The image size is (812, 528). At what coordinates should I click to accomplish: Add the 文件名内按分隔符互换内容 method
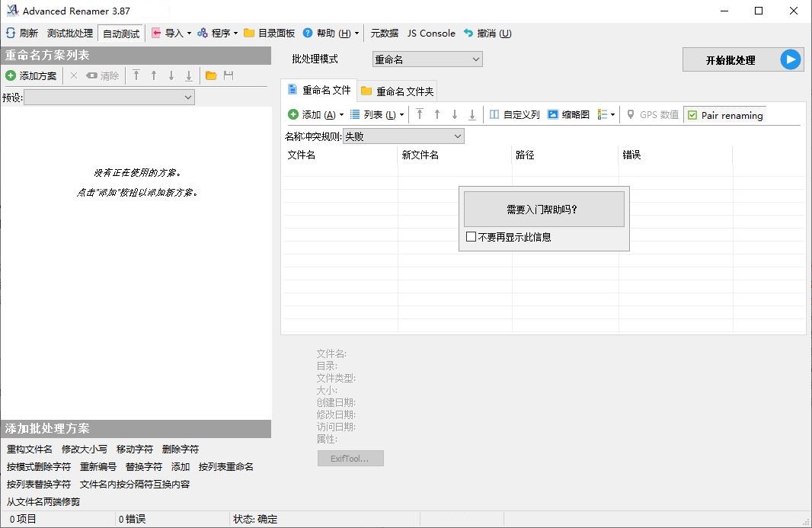tap(135, 485)
